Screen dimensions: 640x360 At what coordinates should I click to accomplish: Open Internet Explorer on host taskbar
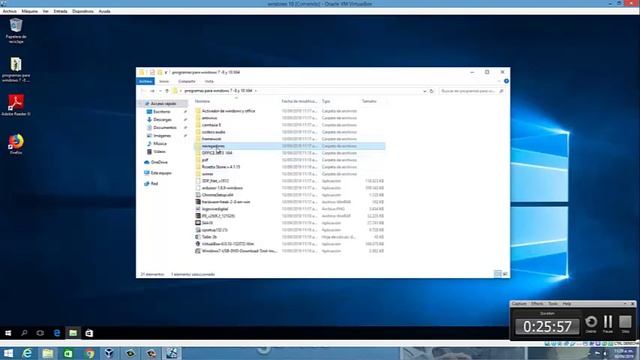tap(27, 353)
